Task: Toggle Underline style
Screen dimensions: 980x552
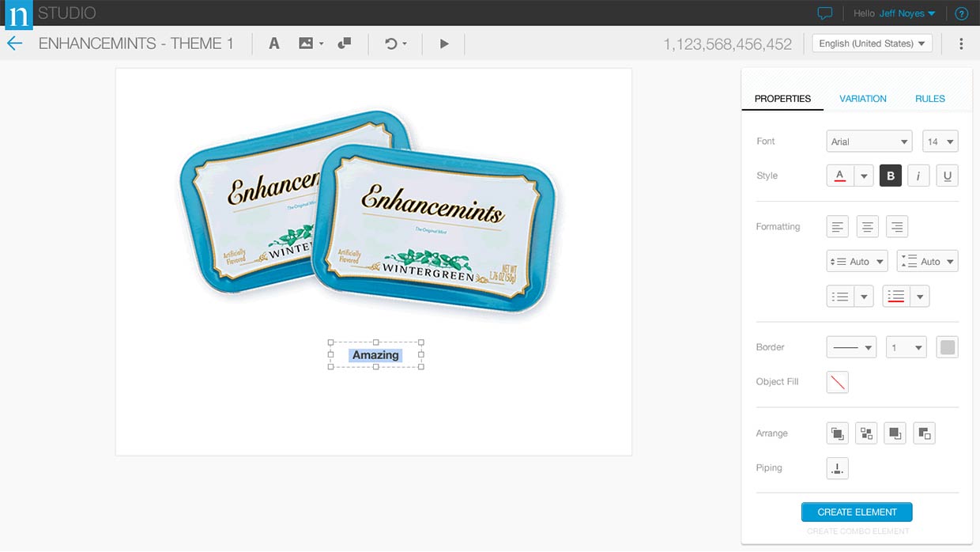Action: pos(947,176)
